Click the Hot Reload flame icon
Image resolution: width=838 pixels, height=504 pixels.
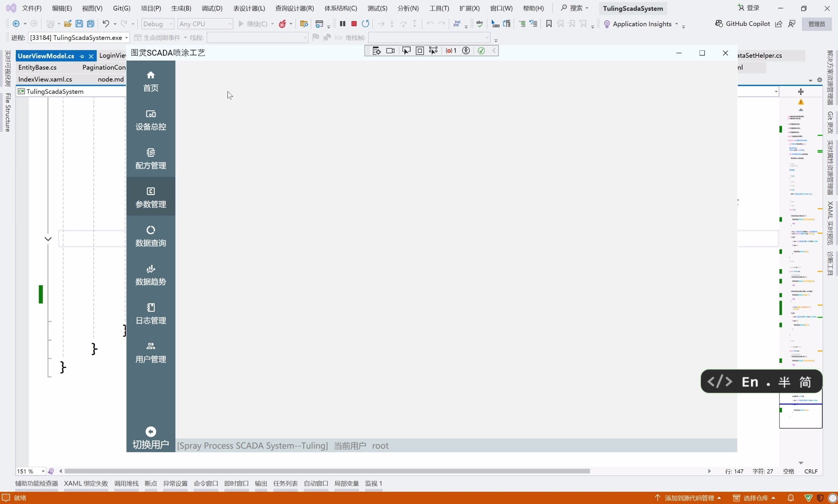click(x=282, y=24)
